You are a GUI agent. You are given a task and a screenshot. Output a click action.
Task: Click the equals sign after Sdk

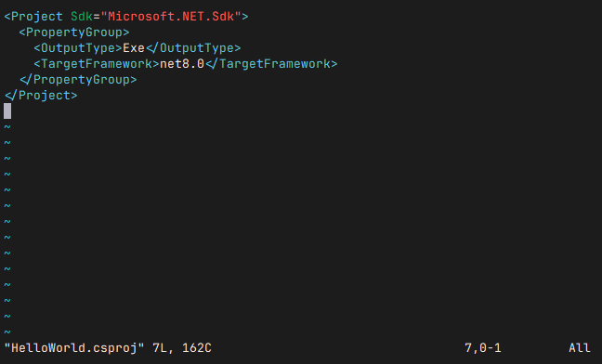click(97, 17)
